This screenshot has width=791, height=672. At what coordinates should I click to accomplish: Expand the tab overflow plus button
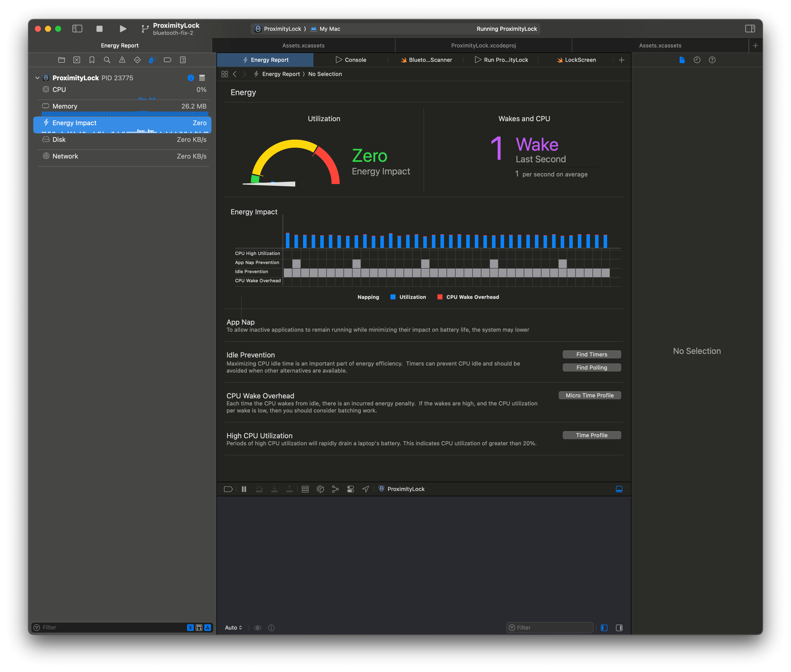(622, 60)
